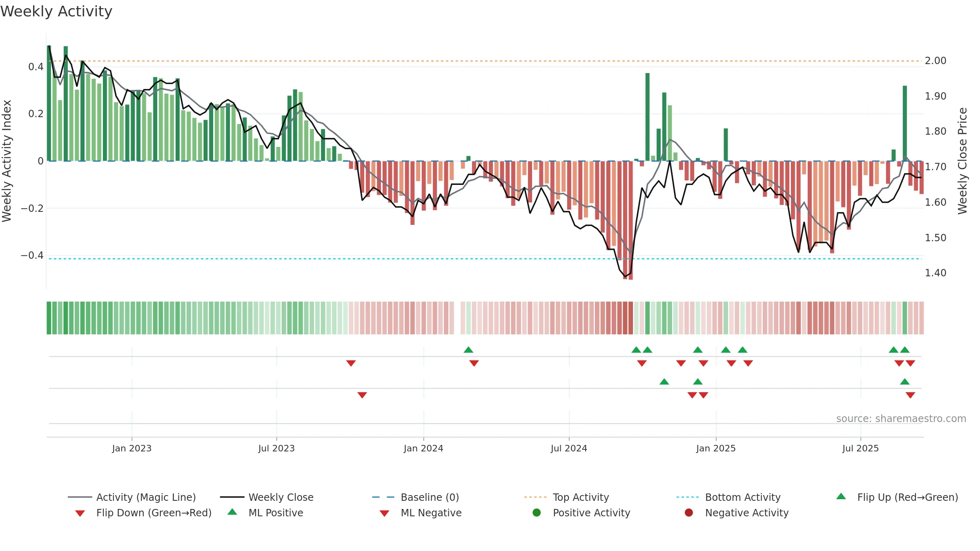Screen dimensions: 980x551
Task: Click the last ML Negative marker in 2025
Action: click(x=910, y=395)
